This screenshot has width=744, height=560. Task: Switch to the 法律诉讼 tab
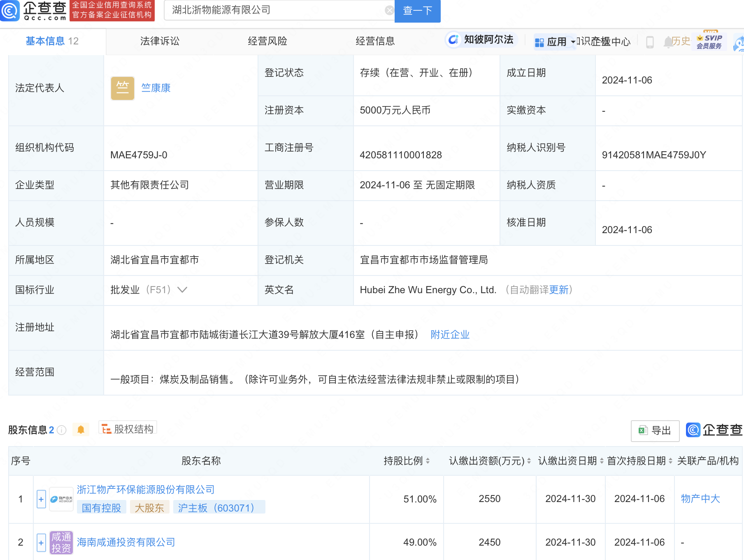click(x=160, y=41)
